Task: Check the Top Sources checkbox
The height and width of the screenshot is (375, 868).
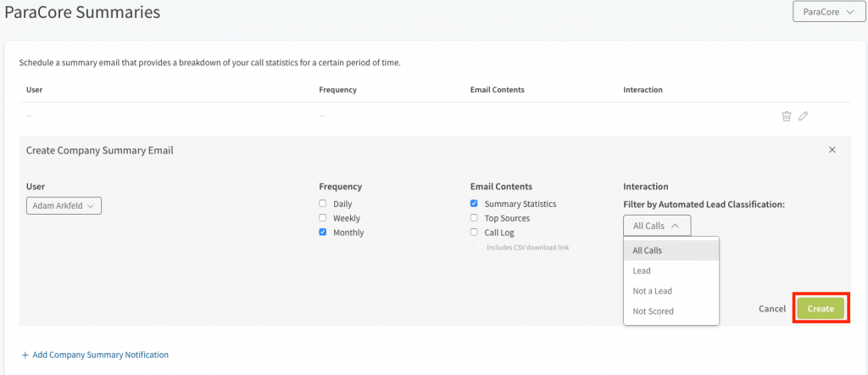Action: pos(474,218)
